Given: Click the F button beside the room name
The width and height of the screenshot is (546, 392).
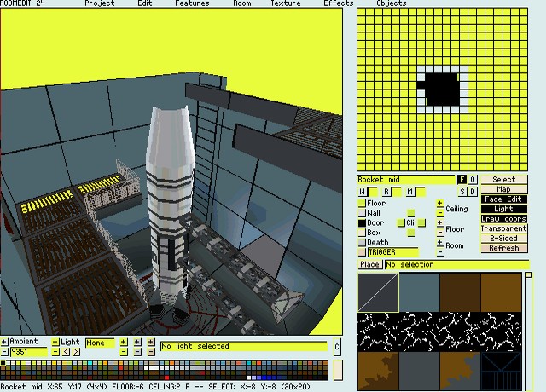Looking at the screenshot, I should [x=462, y=180].
